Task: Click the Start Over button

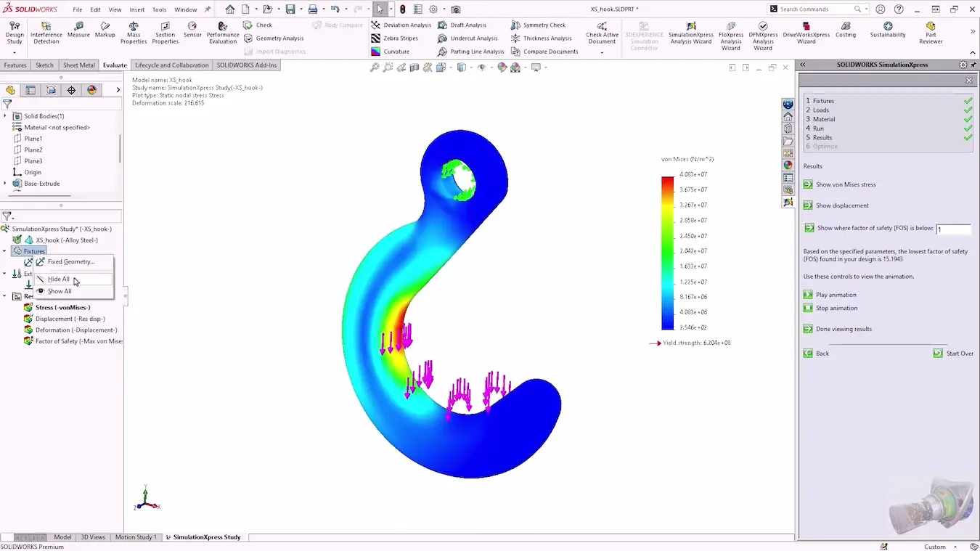Action: 939,354
